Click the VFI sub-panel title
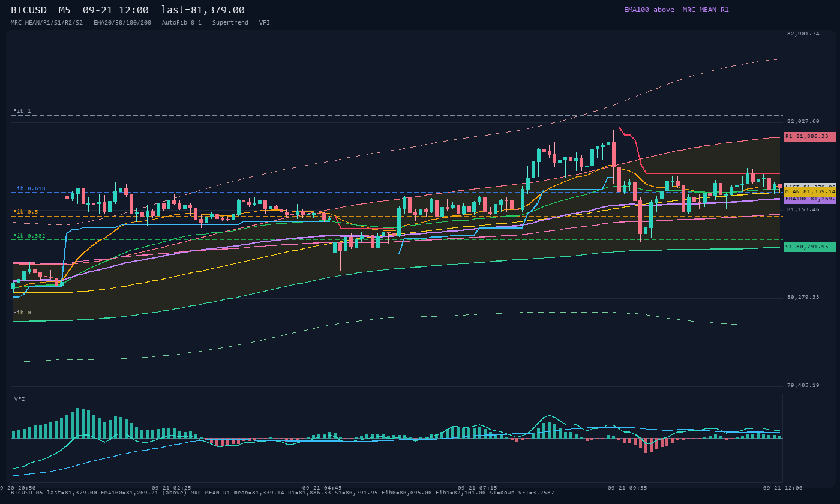Image resolution: width=840 pixels, height=504 pixels. click(20, 399)
